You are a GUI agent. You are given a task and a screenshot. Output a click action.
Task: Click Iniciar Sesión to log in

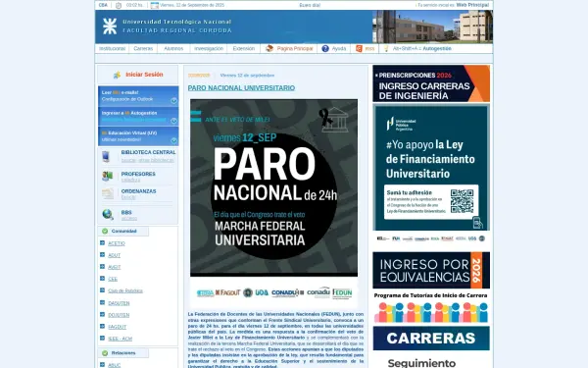point(144,75)
